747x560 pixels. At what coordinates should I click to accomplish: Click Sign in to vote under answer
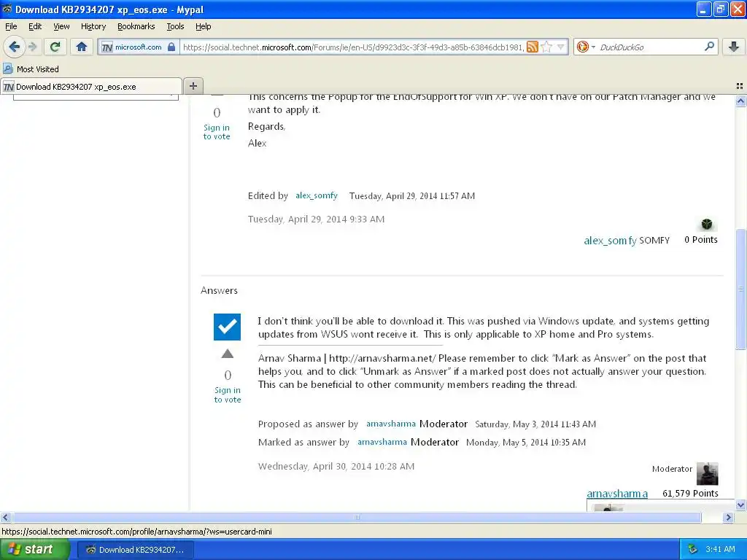(x=228, y=394)
